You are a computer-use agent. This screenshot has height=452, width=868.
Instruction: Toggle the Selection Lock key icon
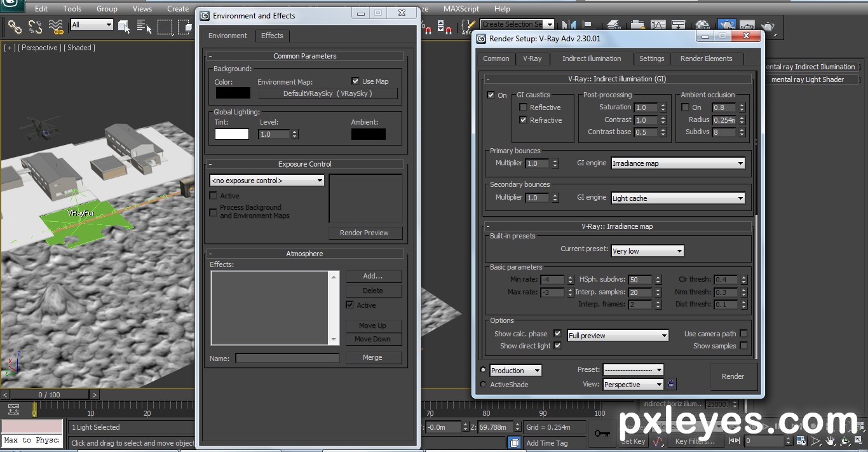pyautogui.click(x=602, y=434)
